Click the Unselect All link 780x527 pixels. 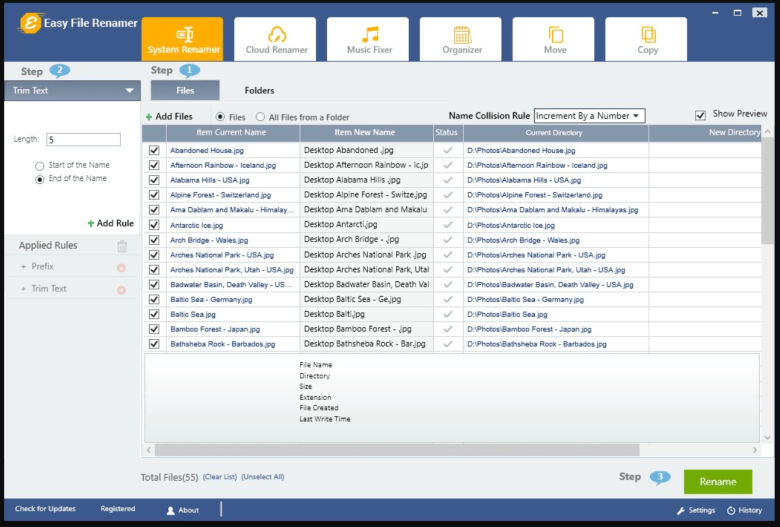[263, 477]
